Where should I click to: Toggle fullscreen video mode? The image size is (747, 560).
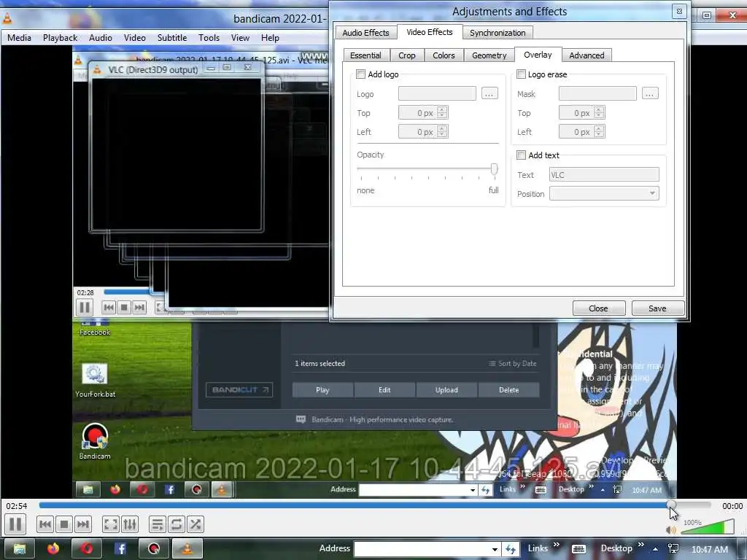[111, 525]
